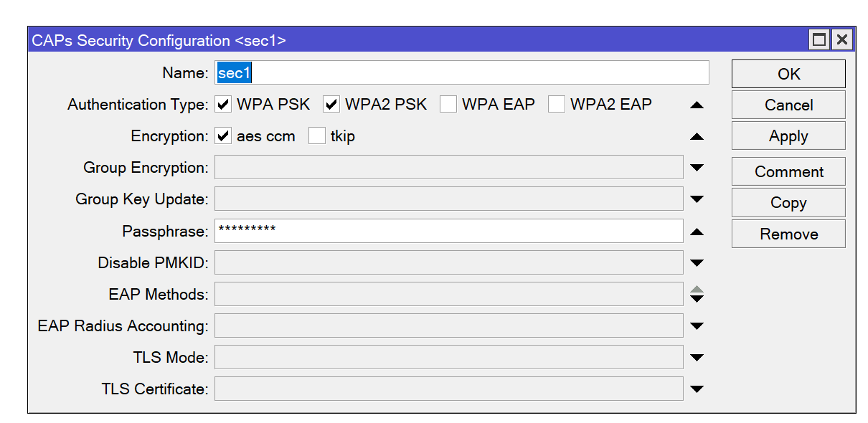This screenshot has width=868, height=423.
Task: Maximize the CAPs Security Configuration window
Action: [819, 40]
